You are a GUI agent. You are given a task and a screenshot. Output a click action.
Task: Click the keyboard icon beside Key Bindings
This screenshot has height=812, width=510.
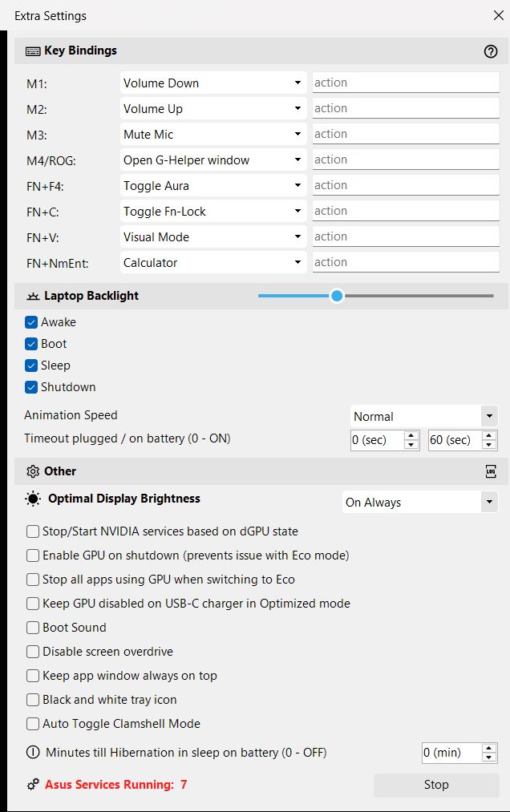pyautogui.click(x=33, y=51)
